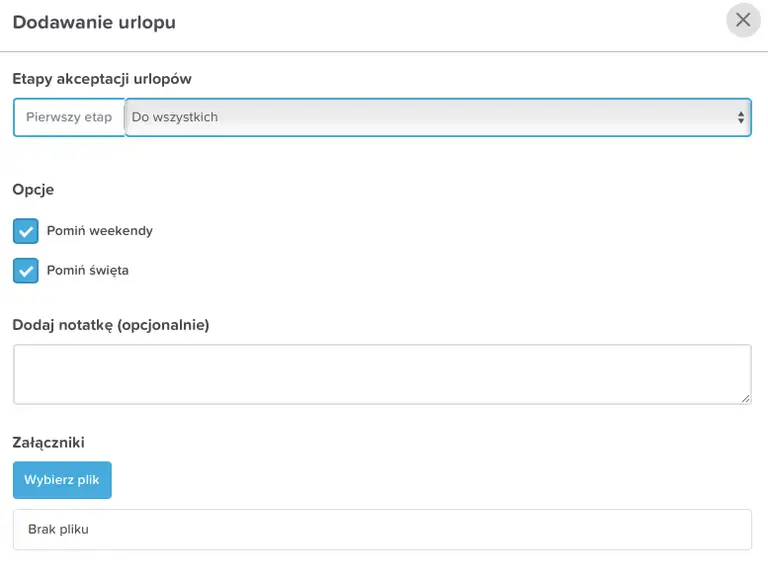
Task: Click the Załączniki section heading
Action: click(49, 441)
